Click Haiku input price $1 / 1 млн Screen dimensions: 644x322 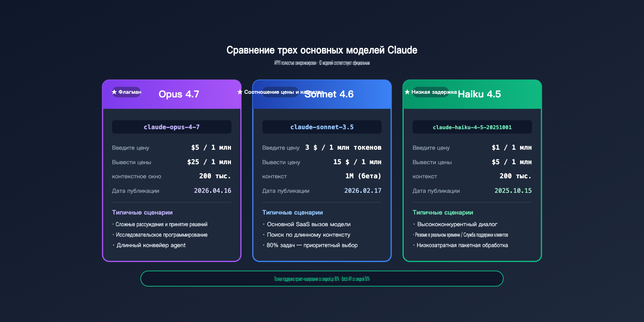click(x=512, y=148)
